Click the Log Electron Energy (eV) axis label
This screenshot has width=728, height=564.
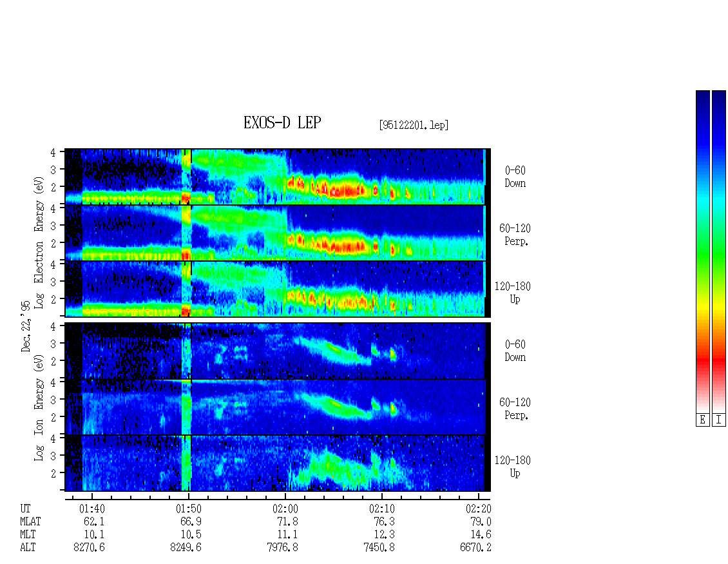tap(39, 242)
